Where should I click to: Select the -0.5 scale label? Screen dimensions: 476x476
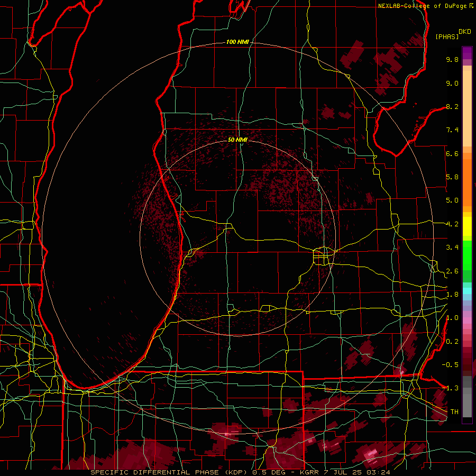click(450, 365)
